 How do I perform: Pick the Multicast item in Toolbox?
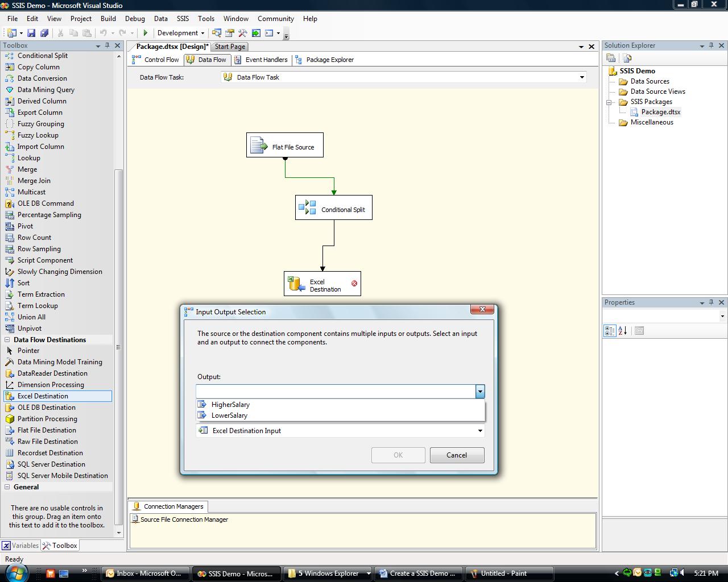(x=31, y=192)
